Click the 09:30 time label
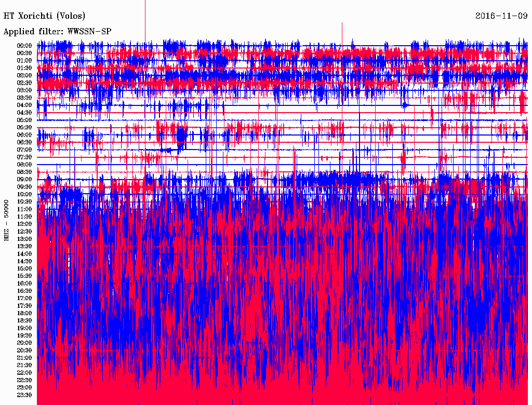This screenshot has height=405, width=532. 24,187
